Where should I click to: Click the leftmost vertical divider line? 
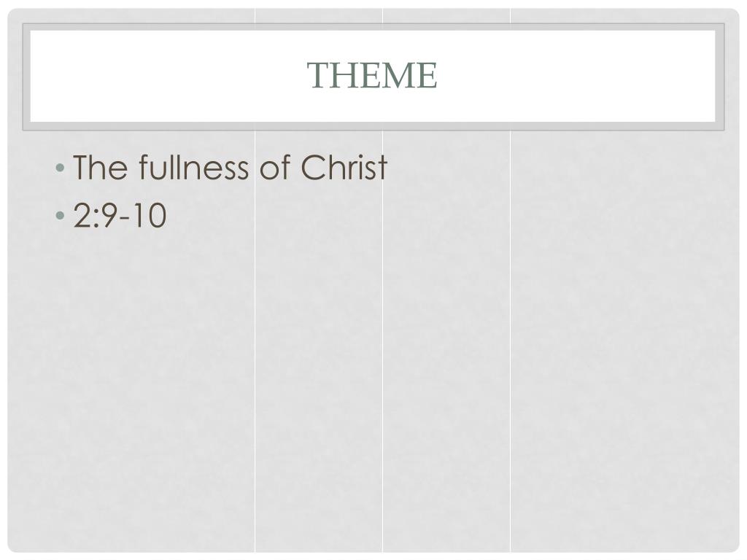click(255, 365)
